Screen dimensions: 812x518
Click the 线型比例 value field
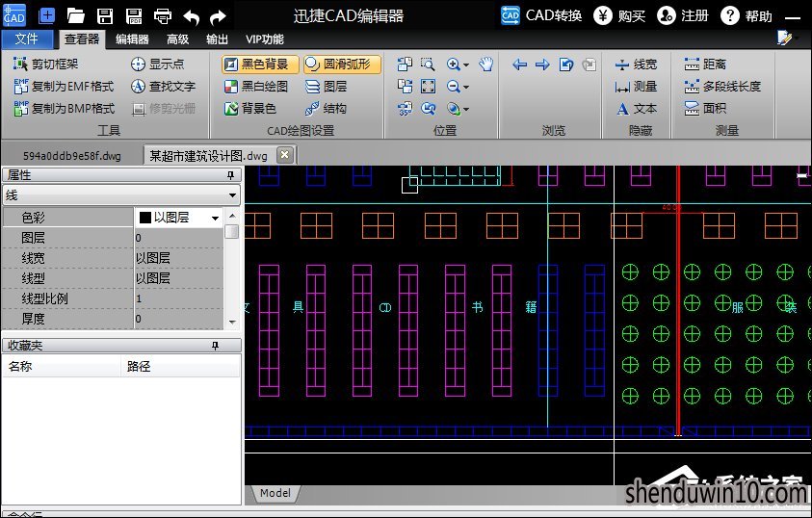coord(178,298)
